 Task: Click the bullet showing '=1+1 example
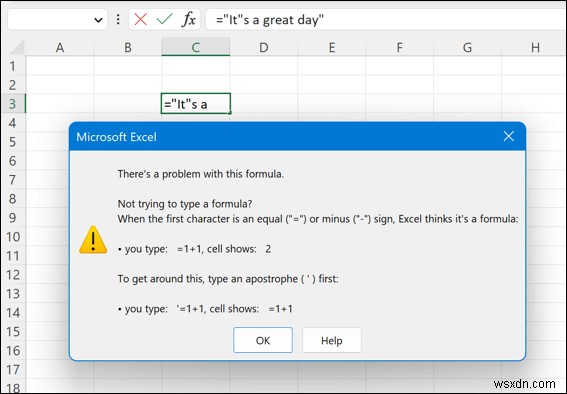(x=205, y=309)
